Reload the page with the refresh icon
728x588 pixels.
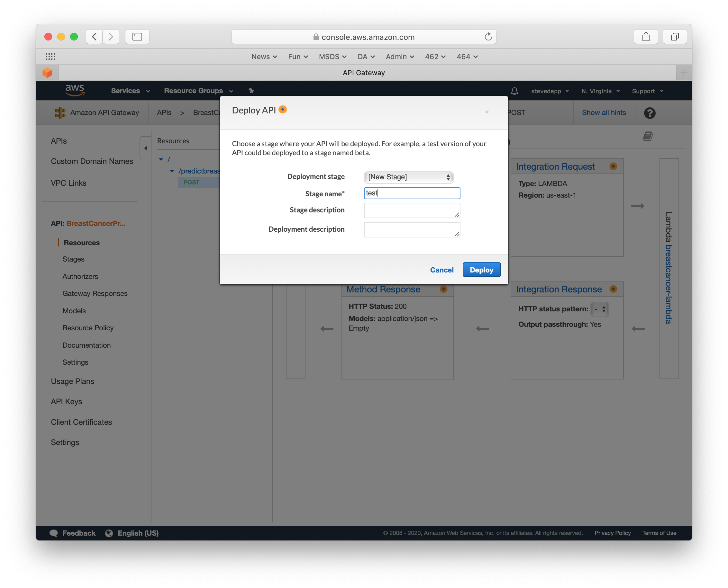(x=488, y=37)
